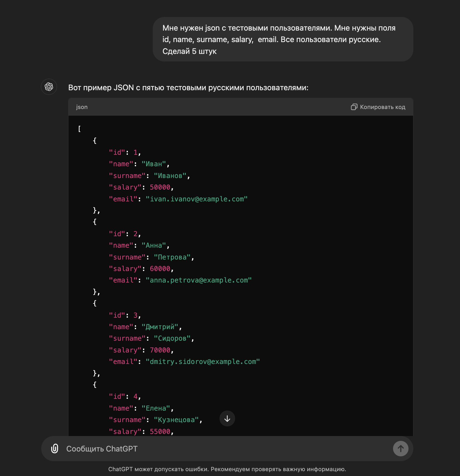Click the dmitry.sidorov@example.com email string
This screenshot has height=476, width=460.
[x=202, y=362]
